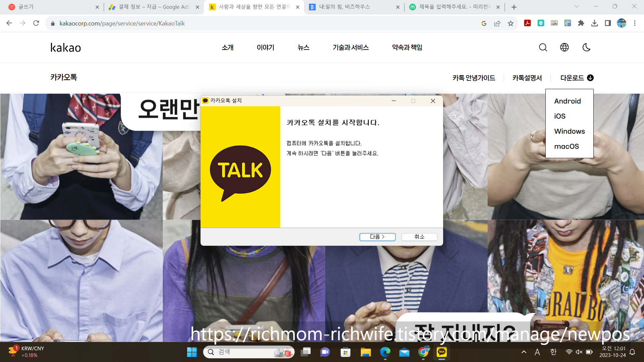Open KakaoTalk installer taskbar icon

click(x=442, y=352)
